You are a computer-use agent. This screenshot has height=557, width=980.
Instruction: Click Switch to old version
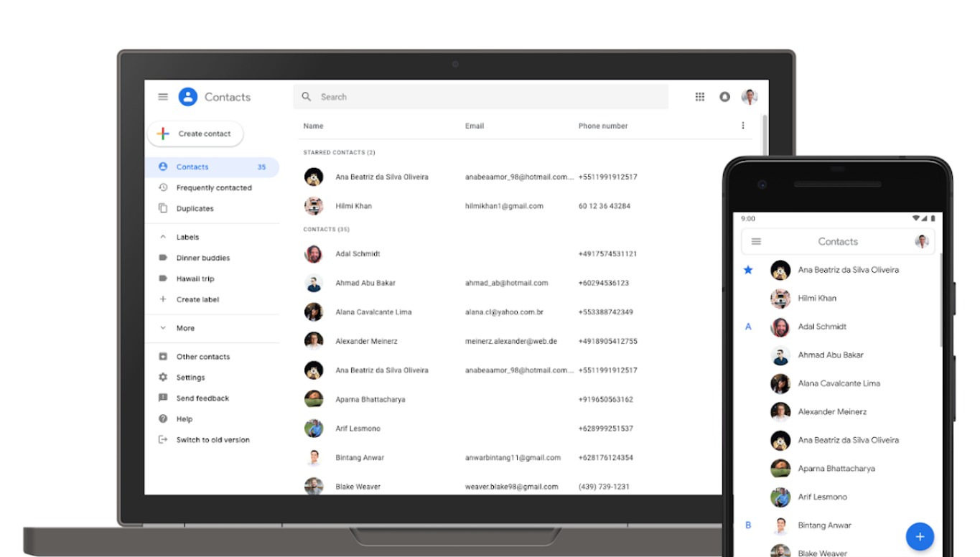tap(213, 439)
